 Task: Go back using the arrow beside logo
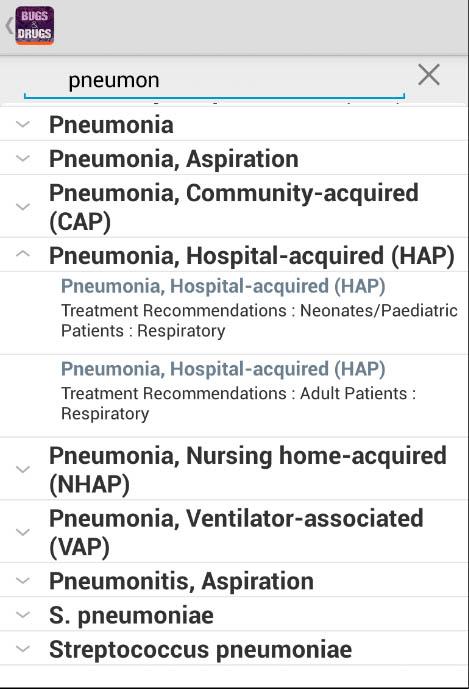(9, 25)
